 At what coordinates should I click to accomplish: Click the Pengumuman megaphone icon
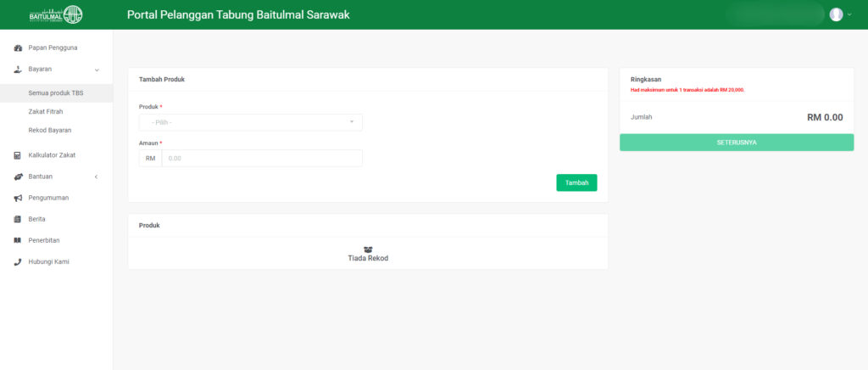[17, 198]
